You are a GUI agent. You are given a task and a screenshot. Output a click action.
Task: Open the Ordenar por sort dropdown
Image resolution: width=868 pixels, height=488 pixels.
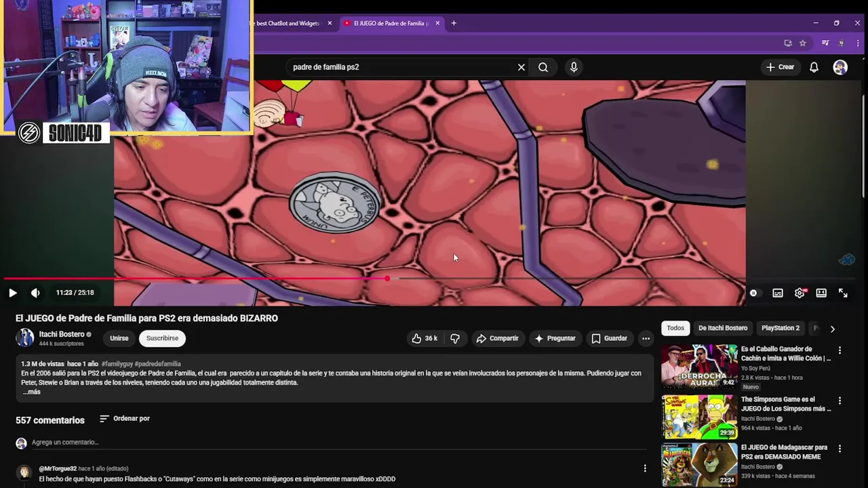pos(125,419)
